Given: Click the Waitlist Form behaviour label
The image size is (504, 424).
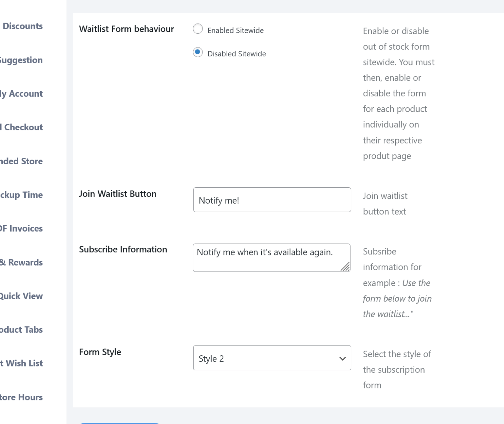Looking at the screenshot, I should [127, 29].
